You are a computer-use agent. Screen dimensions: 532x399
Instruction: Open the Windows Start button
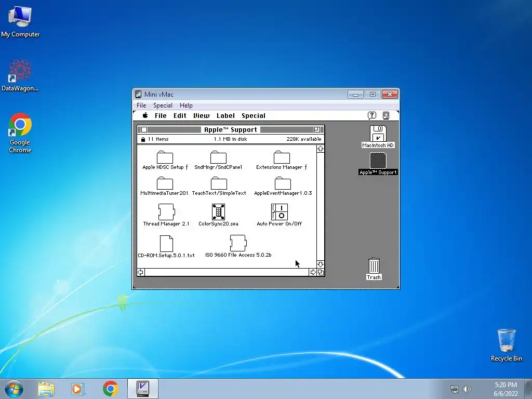[14, 389]
